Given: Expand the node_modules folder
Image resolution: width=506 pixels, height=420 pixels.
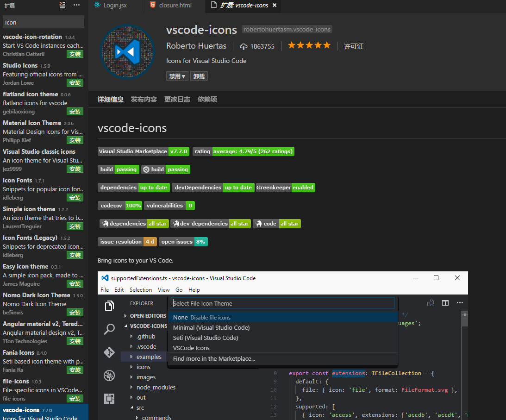Looking at the screenshot, I should (x=152, y=388).
